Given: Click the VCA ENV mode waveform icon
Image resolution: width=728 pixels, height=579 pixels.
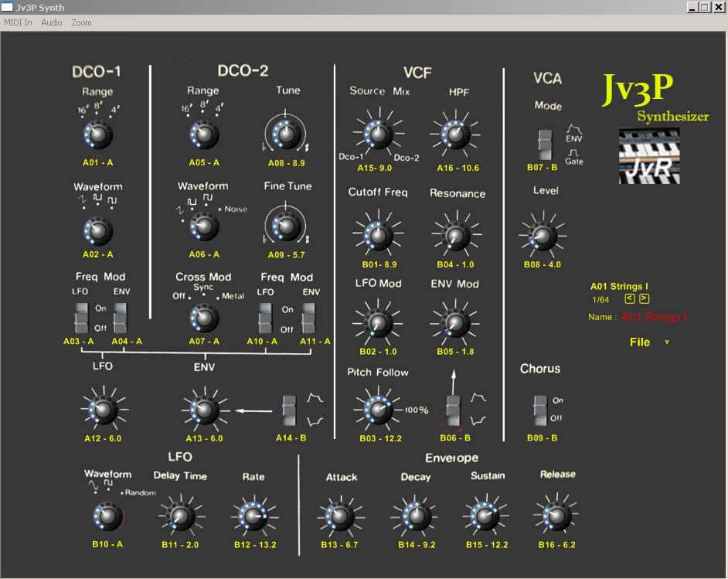Looking at the screenshot, I should (x=574, y=128).
